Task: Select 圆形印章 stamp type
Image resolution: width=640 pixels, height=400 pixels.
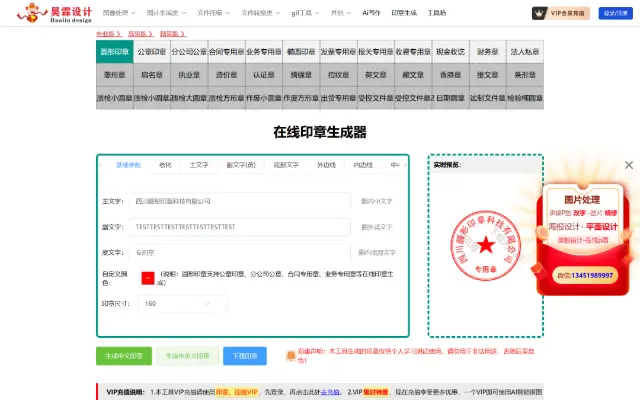Action: (115, 52)
